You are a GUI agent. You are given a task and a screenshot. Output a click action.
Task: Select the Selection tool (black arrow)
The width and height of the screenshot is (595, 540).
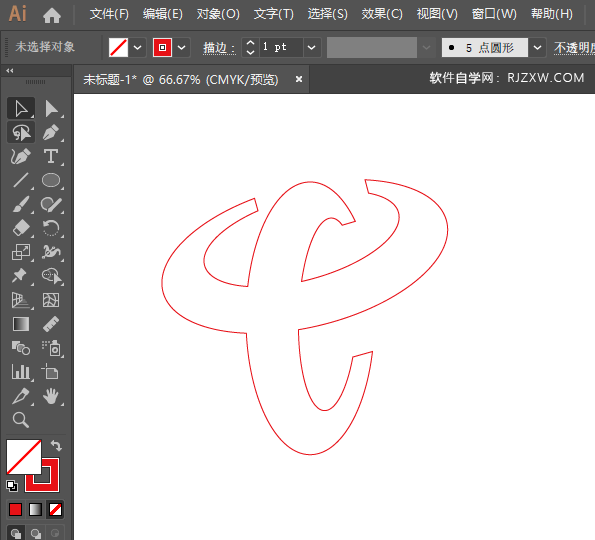pos(21,109)
